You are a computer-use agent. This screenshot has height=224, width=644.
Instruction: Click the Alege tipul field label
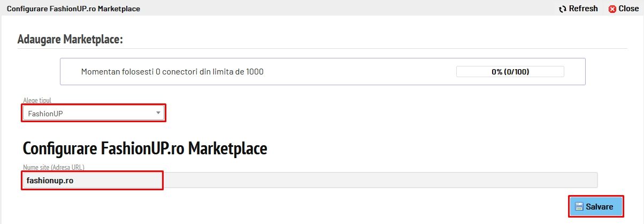pos(37,100)
